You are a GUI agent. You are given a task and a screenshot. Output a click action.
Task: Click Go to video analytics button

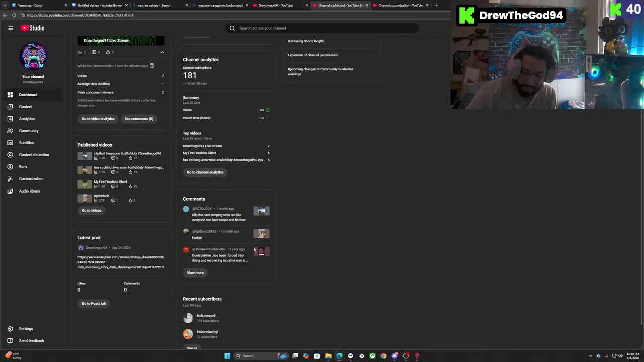pos(98,119)
